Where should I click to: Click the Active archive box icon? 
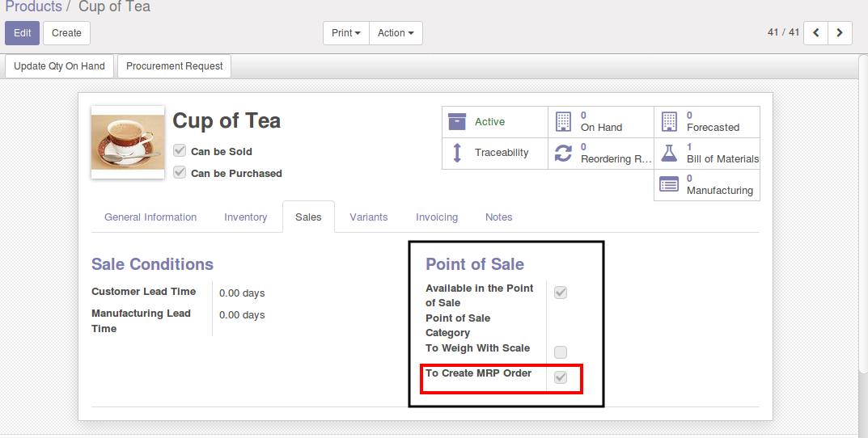457,122
